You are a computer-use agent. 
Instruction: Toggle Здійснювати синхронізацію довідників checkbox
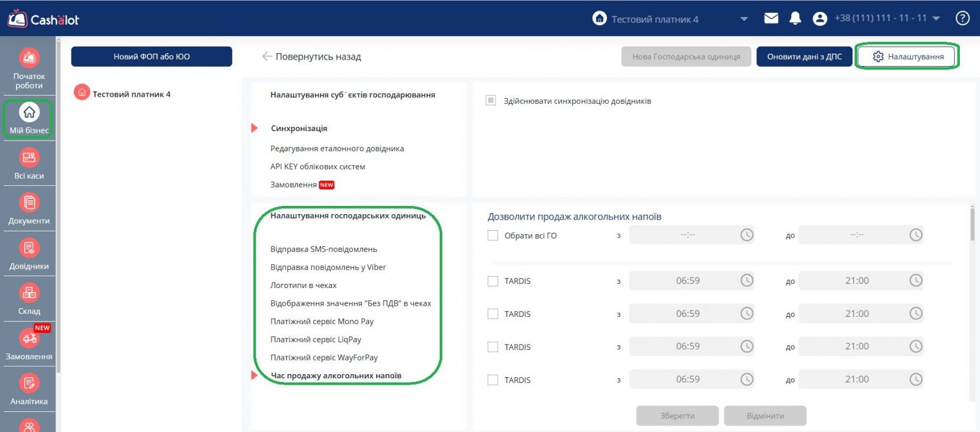point(491,100)
